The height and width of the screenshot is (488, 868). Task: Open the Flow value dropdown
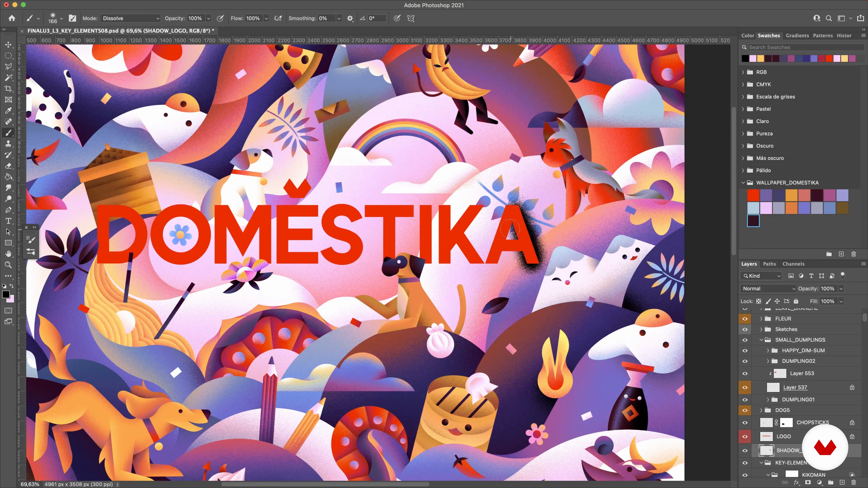tap(266, 19)
